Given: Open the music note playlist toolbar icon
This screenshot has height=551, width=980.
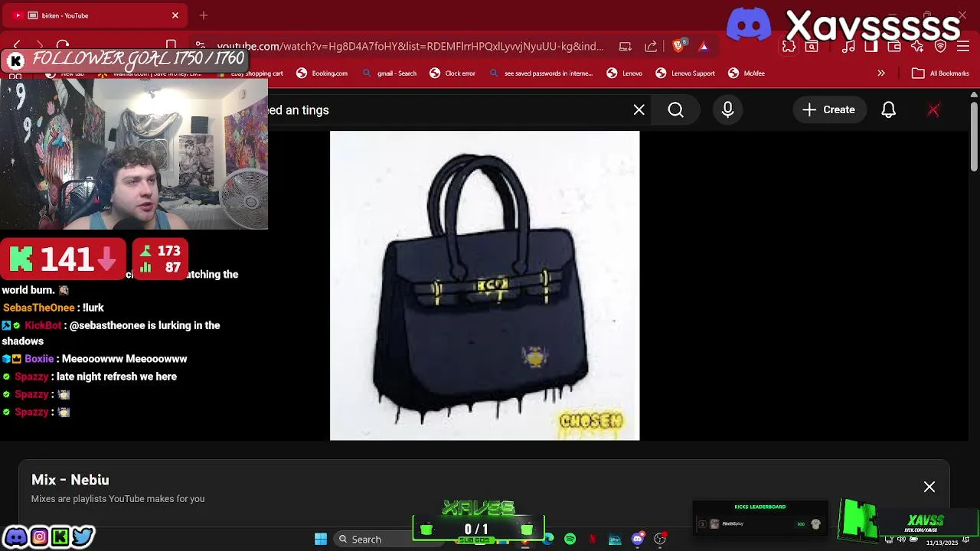Looking at the screenshot, I should point(848,47).
